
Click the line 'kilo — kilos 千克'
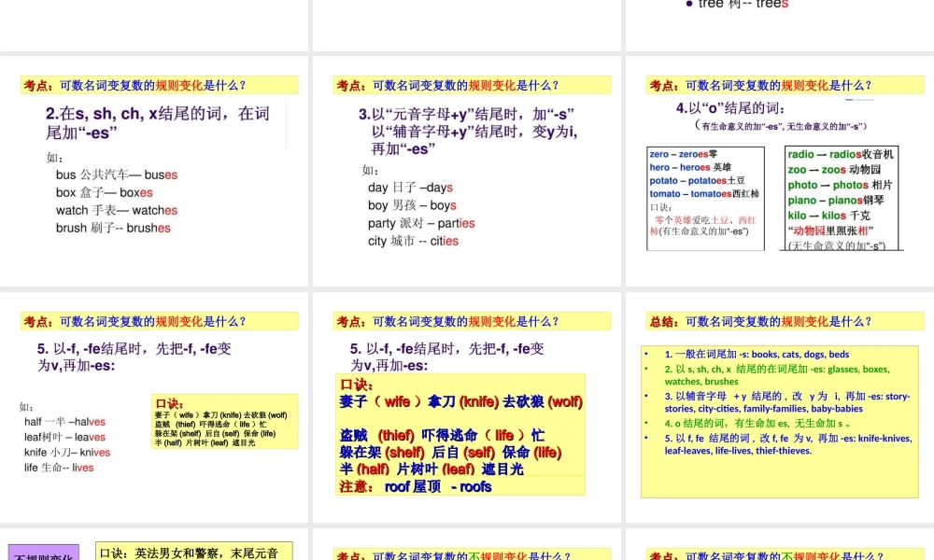click(828, 216)
